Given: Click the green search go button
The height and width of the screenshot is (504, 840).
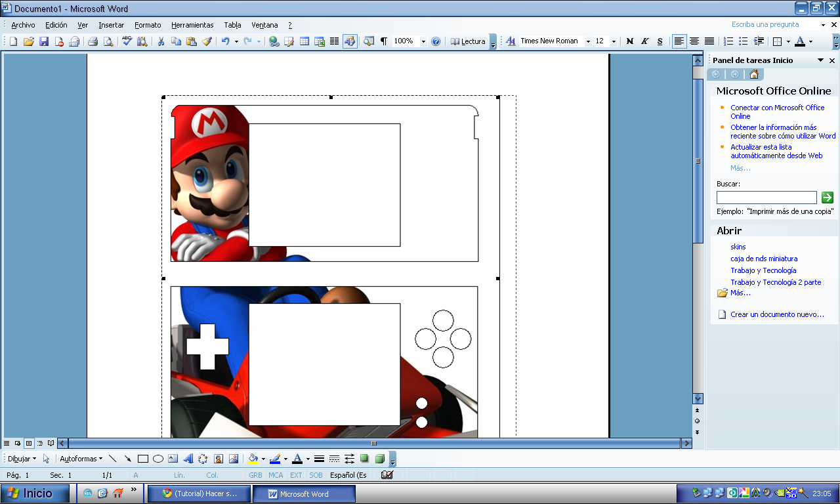Looking at the screenshot, I should (827, 197).
